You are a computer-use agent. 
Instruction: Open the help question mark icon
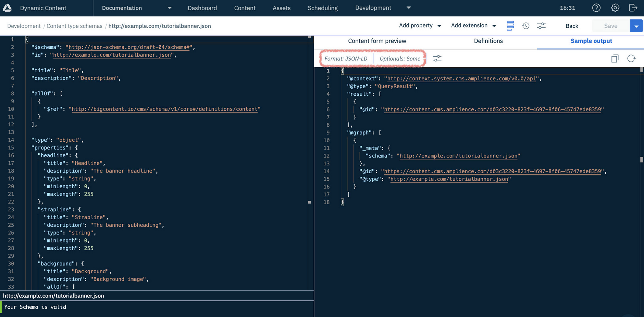pyautogui.click(x=596, y=8)
